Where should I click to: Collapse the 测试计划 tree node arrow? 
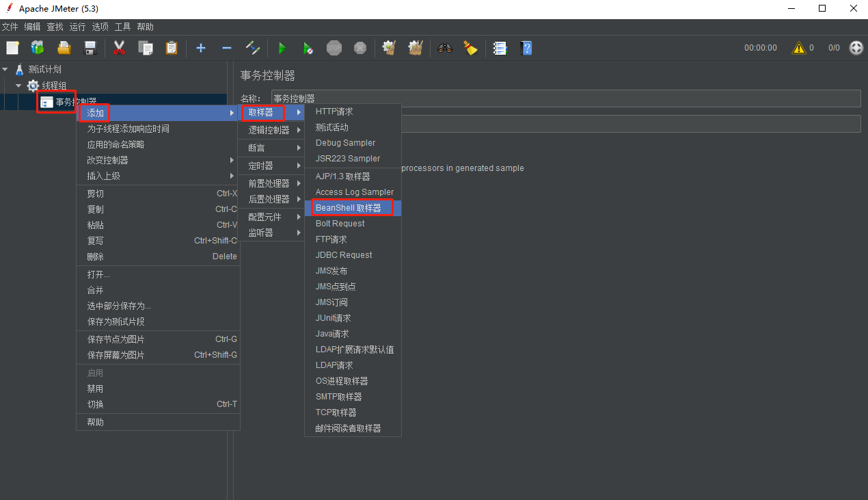(x=5, y=69)
